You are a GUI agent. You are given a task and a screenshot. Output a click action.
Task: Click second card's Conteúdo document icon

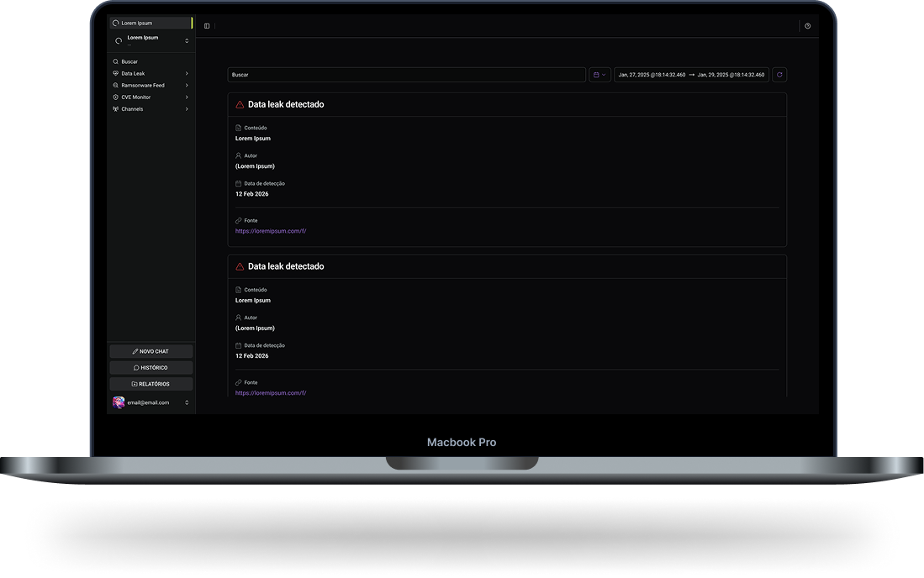pos(238,290)
